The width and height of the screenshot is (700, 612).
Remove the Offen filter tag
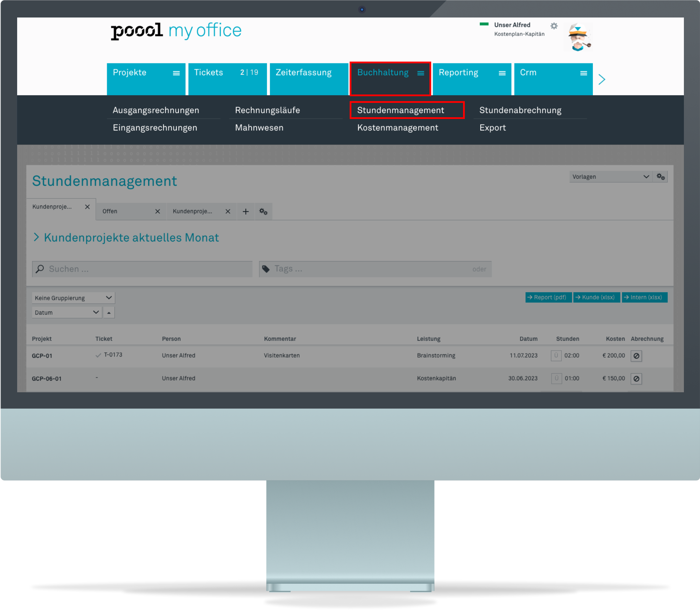click(158, 211)
